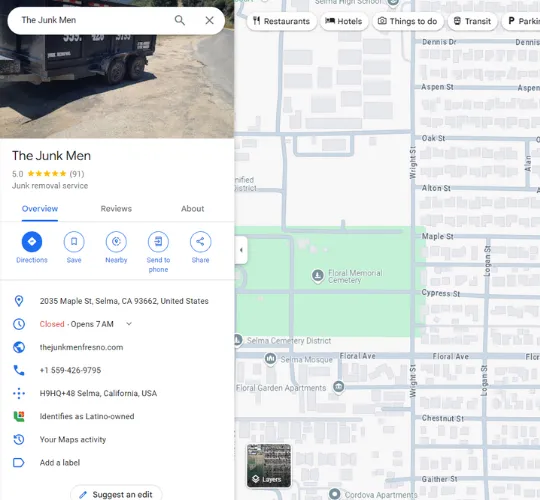Open thejunkmenfresno.com website link
Image resolution: width=540 pixels, height=500 pixels.
tap(81, 347)
